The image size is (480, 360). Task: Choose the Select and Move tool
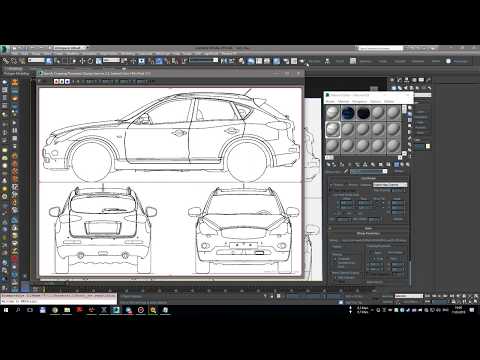point(82,61)
